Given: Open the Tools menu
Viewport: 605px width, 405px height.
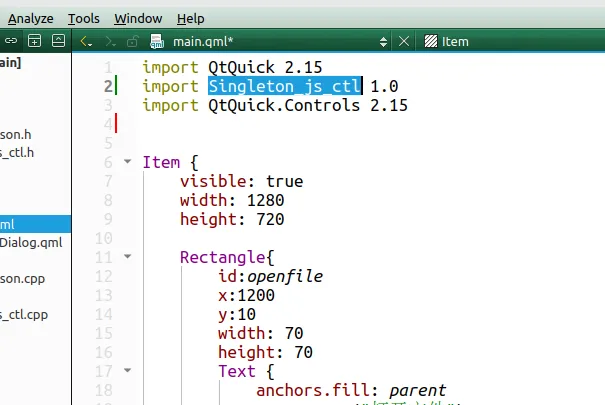Looking at the screenshot, I should coord(84,19).
